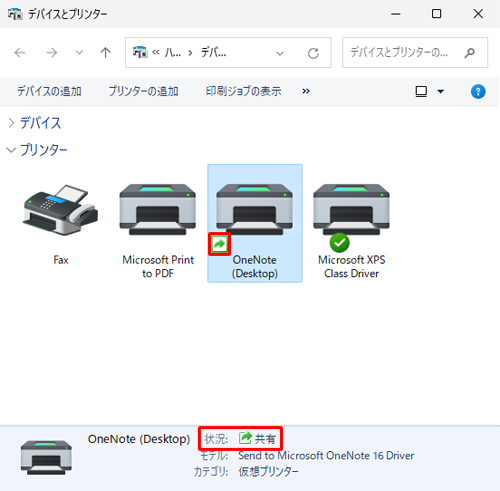Image resolution: width=500 pixels, height=491 pixels.
Task: Minimize the Devices and Printers window
Action: point(396,14)
